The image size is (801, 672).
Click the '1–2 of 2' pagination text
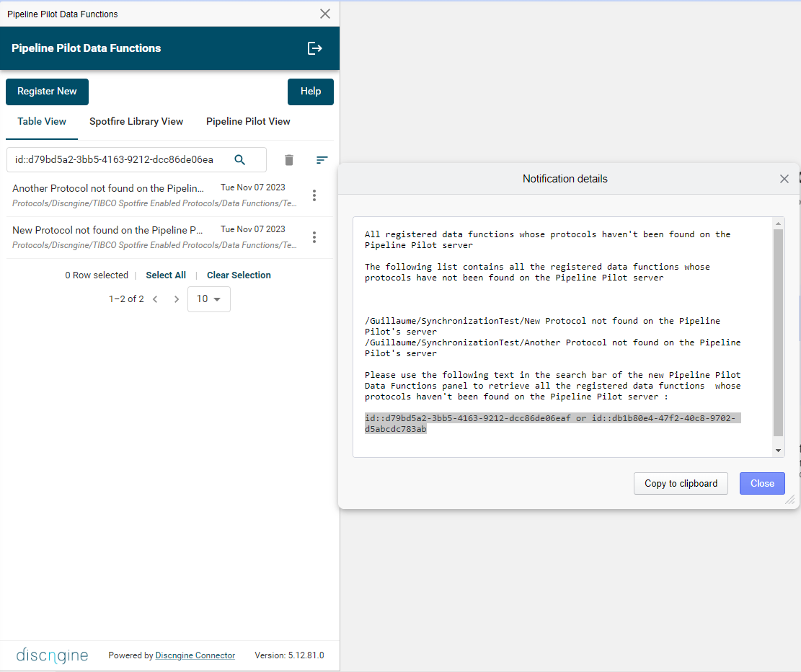point(126,299)
